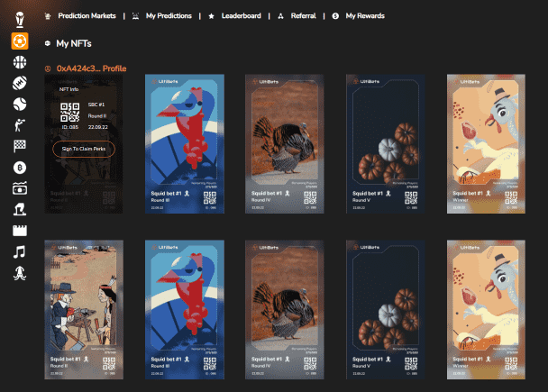Select upper row Round IV turkey photo card
Screen dimensions: 548x392
point(285,143)
